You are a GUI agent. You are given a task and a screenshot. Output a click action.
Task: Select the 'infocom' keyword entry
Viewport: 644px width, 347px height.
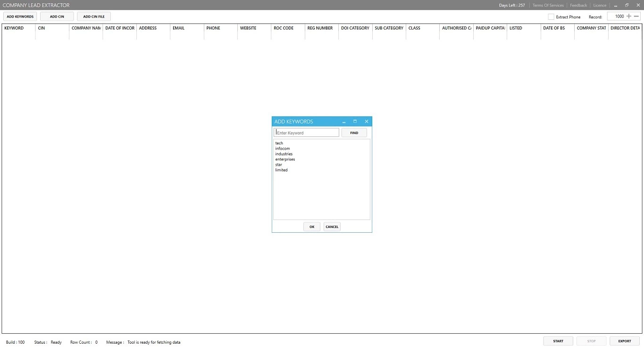[x=283, y=149]
